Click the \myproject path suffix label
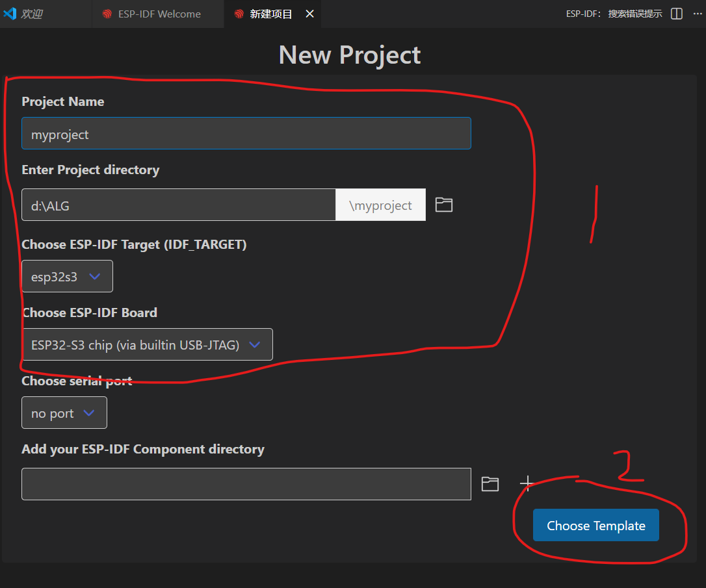Image resolution: width=706 pixels, height=588 pixels. pyautogui.click(x=380, y=205)
